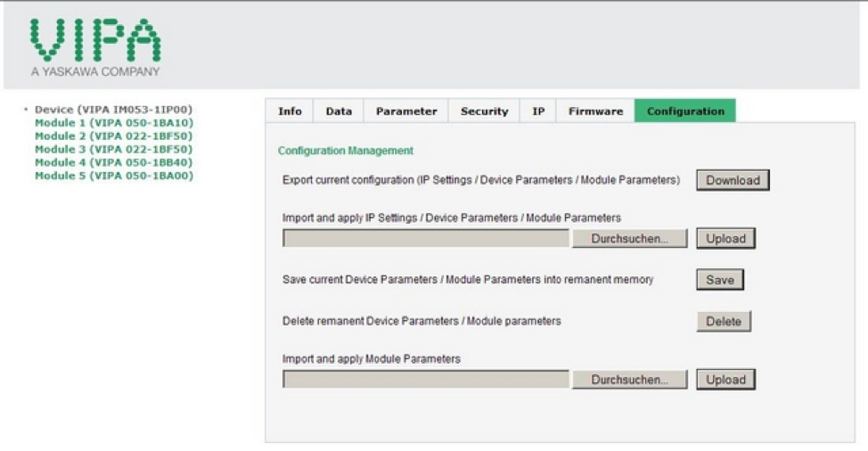868x451 pixels.
Task: Upload the IP Settings / Device Parameters file
Action: [725, 239]
